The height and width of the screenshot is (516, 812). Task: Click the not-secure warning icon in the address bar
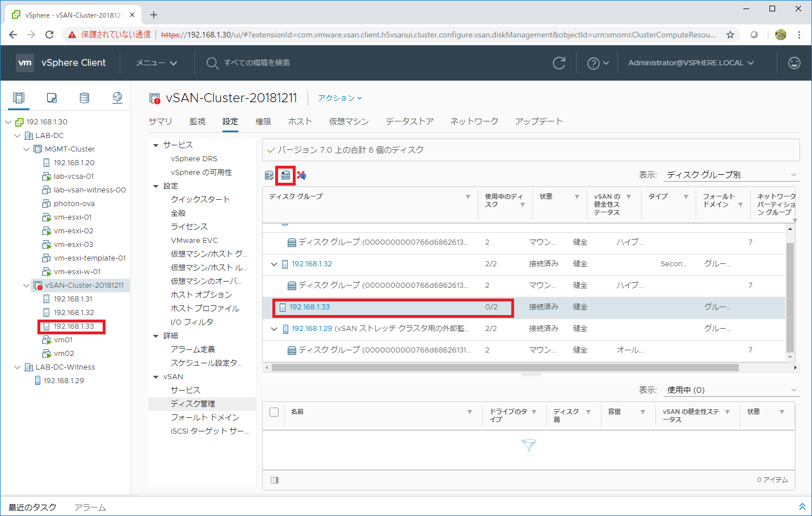click(72, 35)
